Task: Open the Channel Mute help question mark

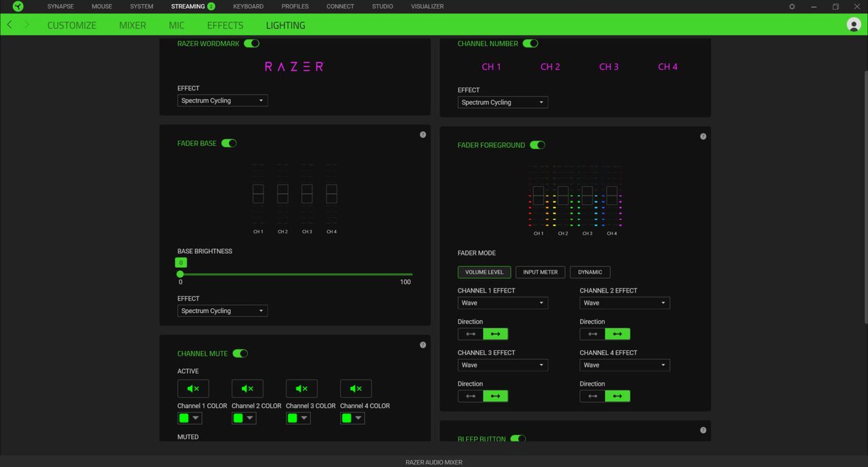Action: point(422,345)
